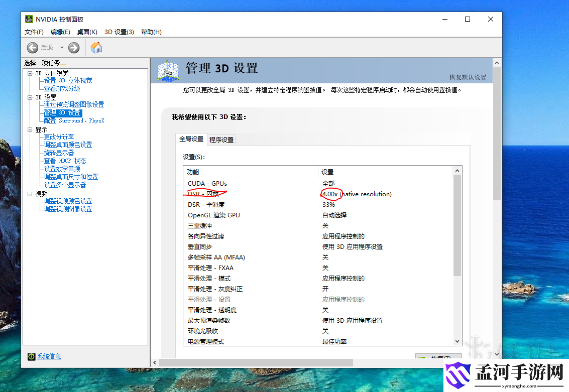
Task: Select the DSR - 因数 setting row
Action: point(318,194)
